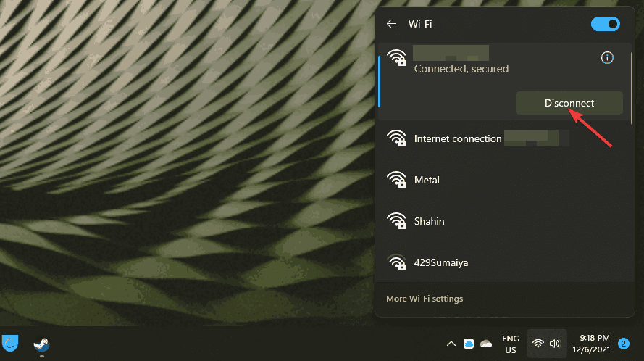Click the taskbar volume speaker icon
Viewport: 644px width, 361px height.
coord(555,344)
